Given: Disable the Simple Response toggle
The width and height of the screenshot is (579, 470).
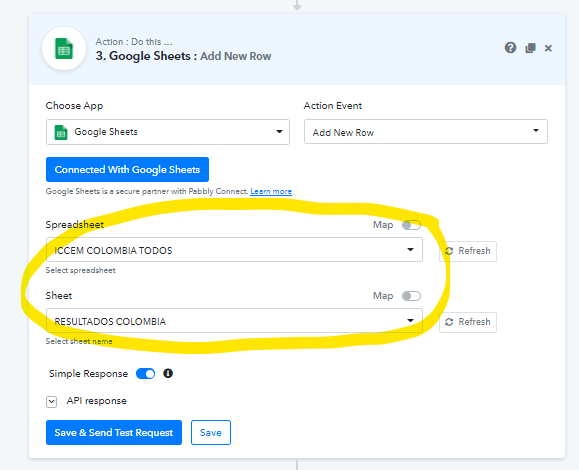Looking at the screenshot, I should 145,374.
